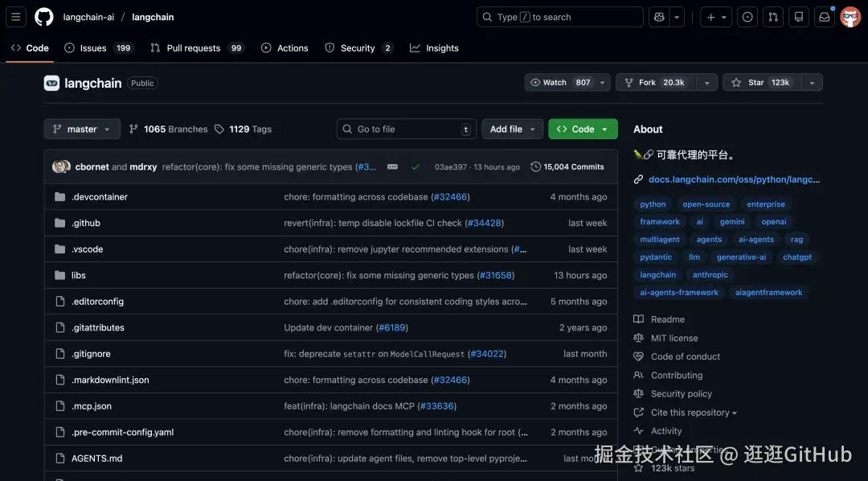Open the Copilot icon in header
Screen dimensions: 868x481
tap(660, 17)
